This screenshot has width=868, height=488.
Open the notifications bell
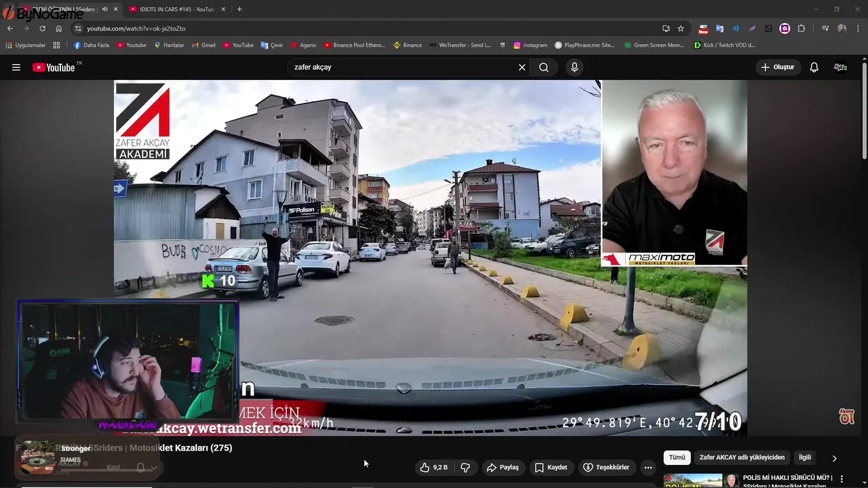pos(814,67)
